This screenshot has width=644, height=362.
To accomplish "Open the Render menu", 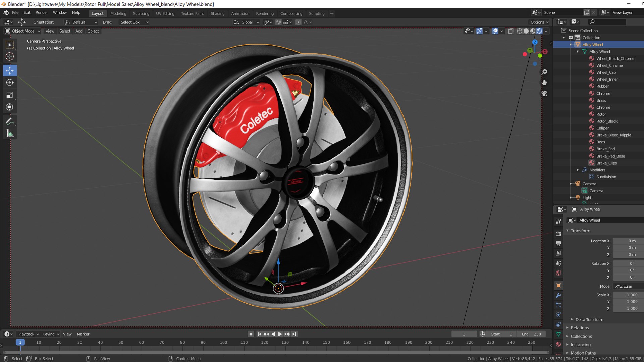I will coord(42,12).
